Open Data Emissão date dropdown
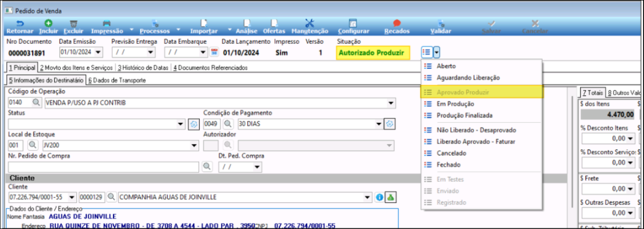This screenshot has width=644, height=229. [98, 52]
